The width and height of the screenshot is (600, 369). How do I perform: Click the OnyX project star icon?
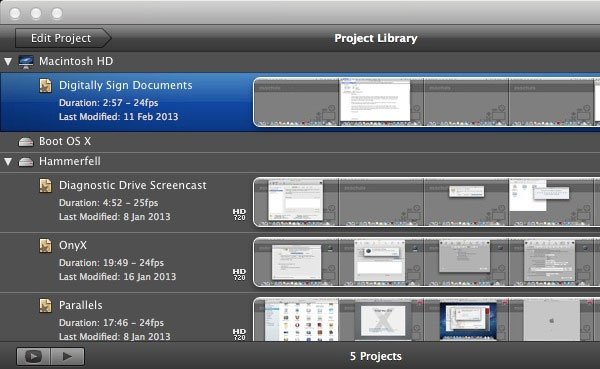point(46,246)
